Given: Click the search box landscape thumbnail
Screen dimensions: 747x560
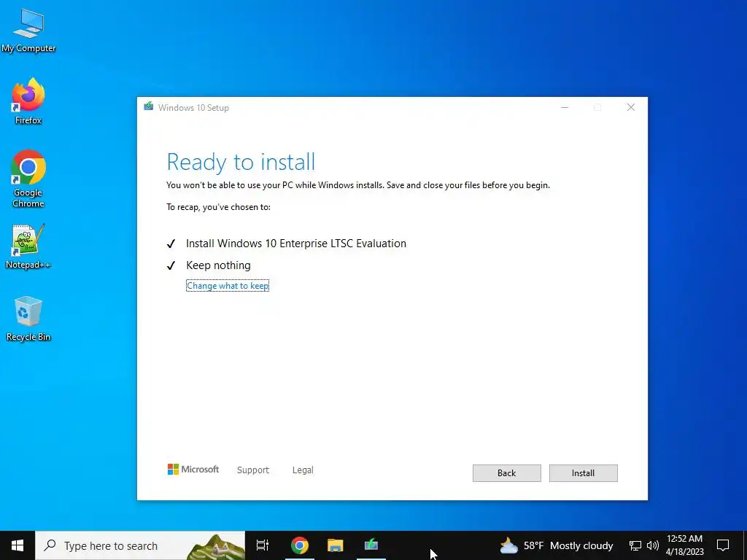Looking at the screenshot, I should [215, 547].
